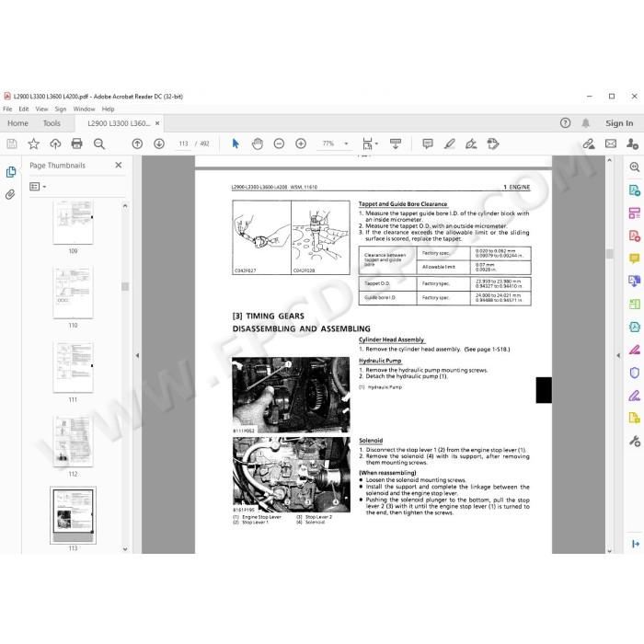Send the file by email icon

coord(611,144)
